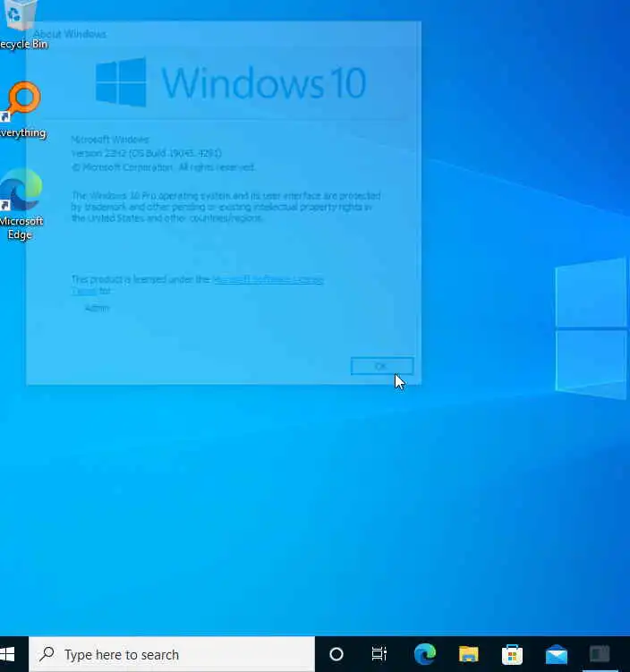The image size is (630, 672).
Task: Click the Cortana circle on taskbar
Action: [336, 654]
